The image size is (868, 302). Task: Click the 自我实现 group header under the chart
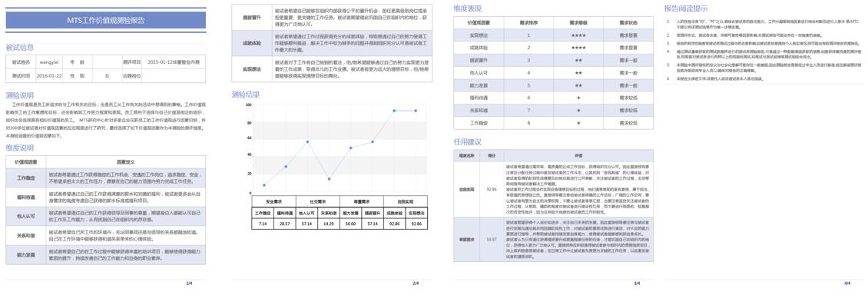pos(406,201)
